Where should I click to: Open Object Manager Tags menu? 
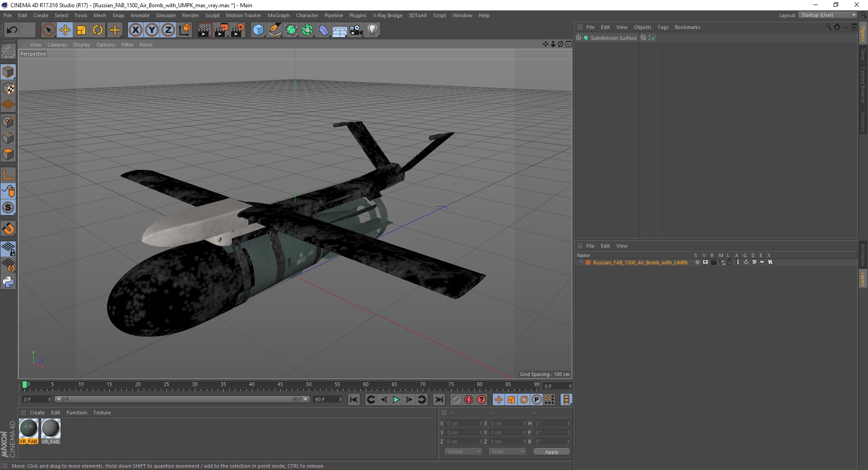point(663,27)
